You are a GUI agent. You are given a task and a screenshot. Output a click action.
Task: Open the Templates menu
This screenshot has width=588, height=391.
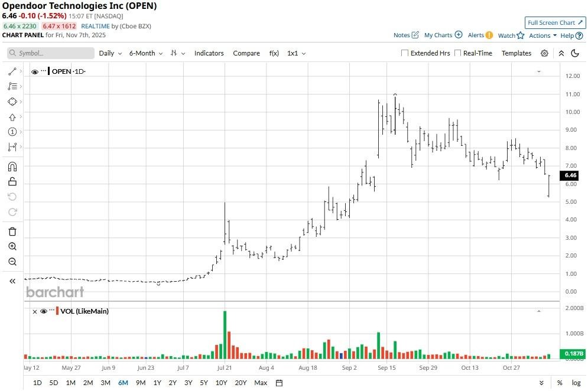pyautogui.click(x=516, y=53)
